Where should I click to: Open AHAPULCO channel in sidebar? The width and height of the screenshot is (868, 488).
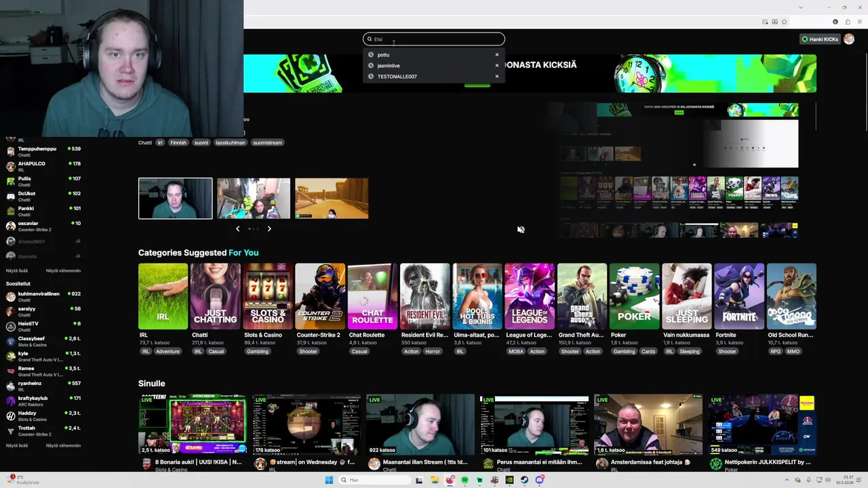(x=43, y=166)
